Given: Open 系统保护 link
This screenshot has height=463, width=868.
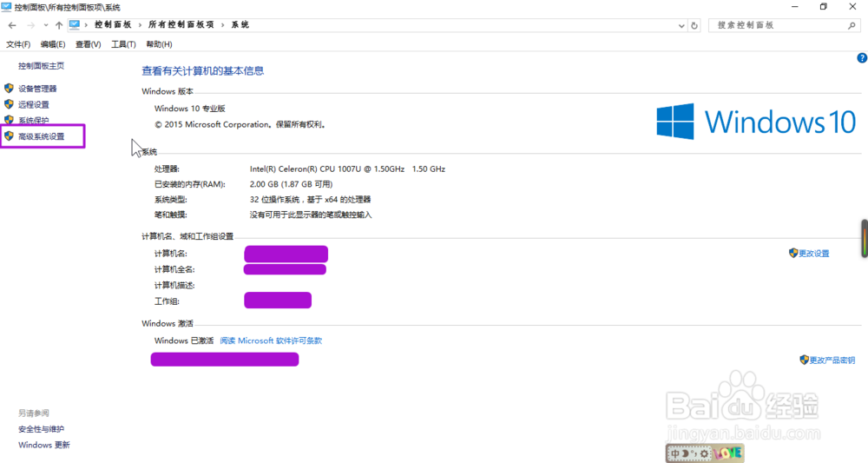Looking at the screenshot, I should click(x=33, y=120).
